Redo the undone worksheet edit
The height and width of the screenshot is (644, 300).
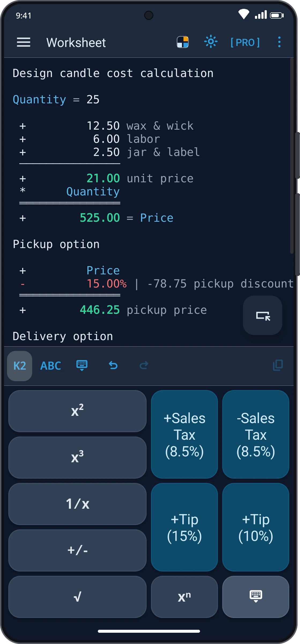144,365
